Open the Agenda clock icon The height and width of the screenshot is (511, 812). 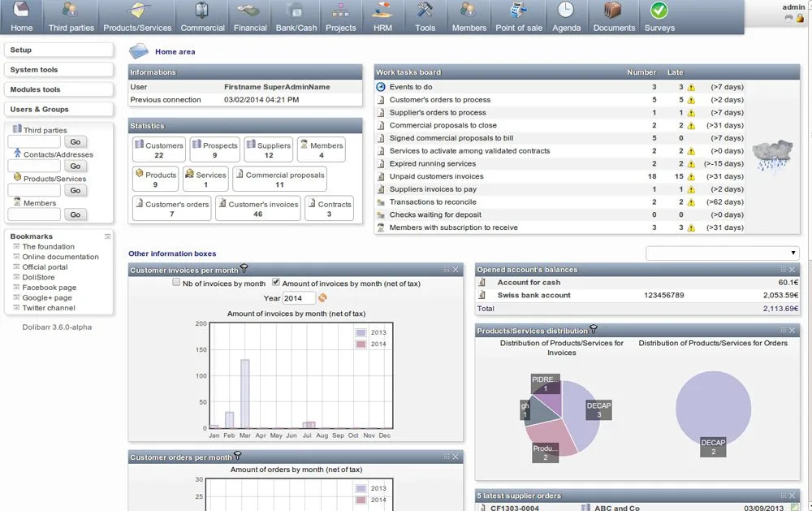(x=565, y=9)
